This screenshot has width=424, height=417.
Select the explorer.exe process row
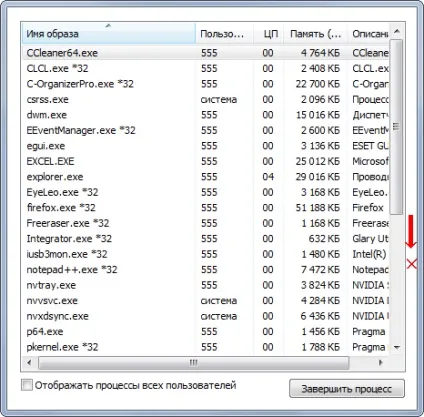click(x=206, y=177)
